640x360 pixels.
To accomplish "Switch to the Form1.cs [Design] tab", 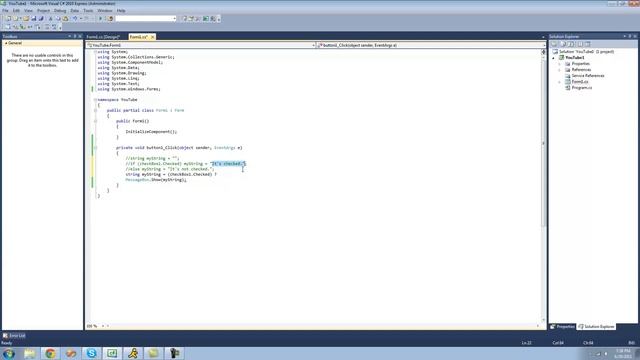I will click(x=103, y=37).
